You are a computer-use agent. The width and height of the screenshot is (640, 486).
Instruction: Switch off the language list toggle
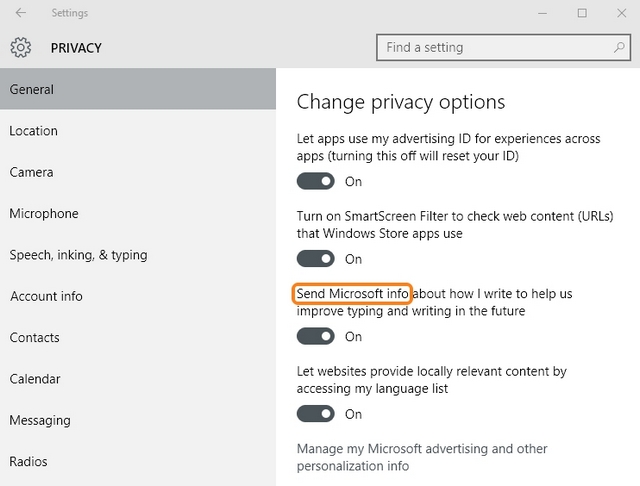(316, 414)
